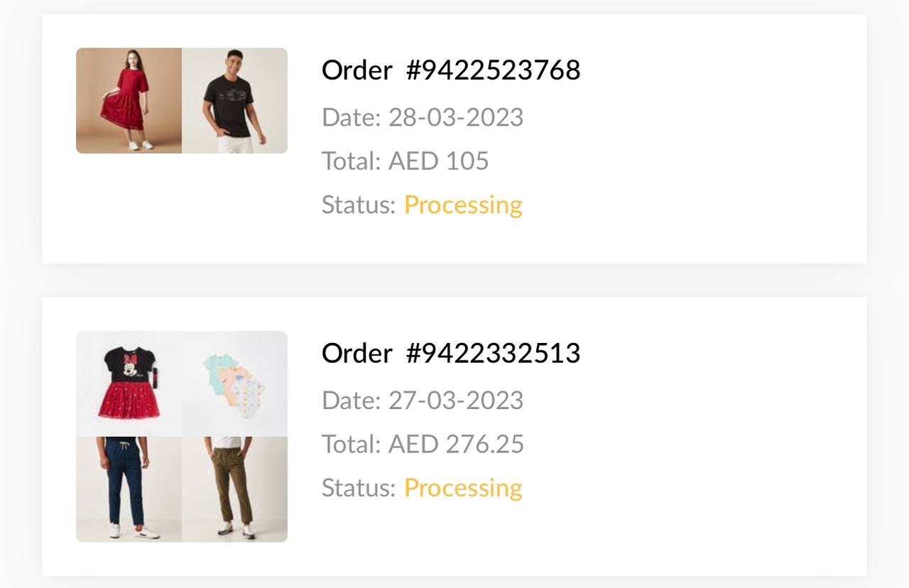Click Processing status of order 9422332513
909x588 pixels.
click(x=463, y=488)
